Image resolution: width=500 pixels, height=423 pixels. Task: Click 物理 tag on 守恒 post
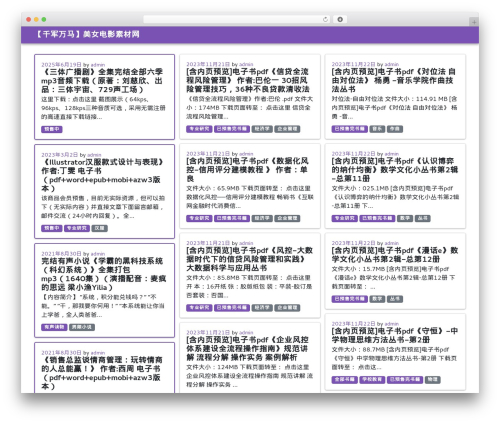[x=433, y=379]
